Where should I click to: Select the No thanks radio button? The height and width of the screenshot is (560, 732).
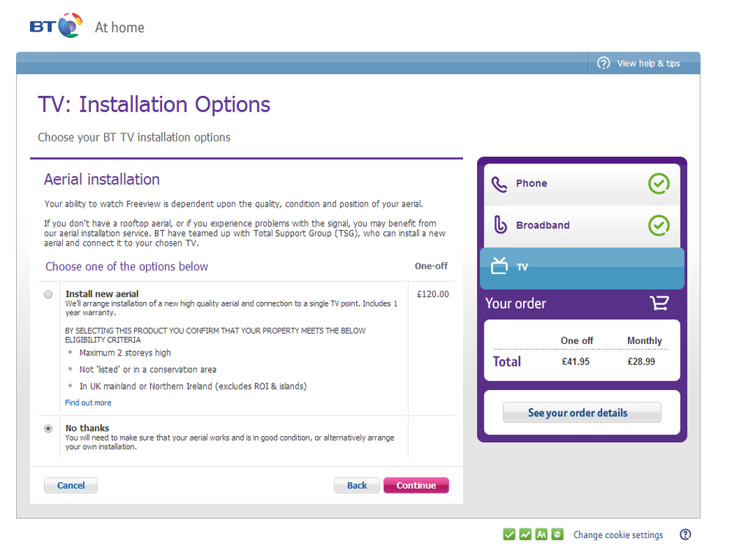(48, 428)
